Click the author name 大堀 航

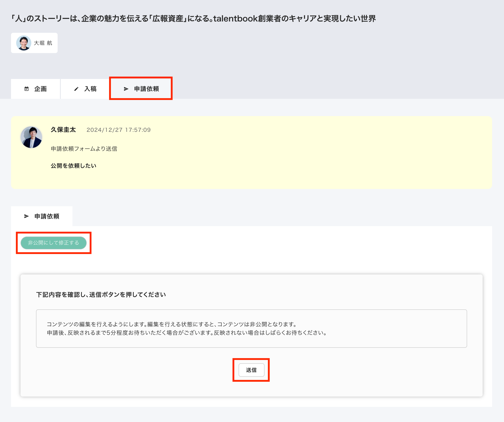coord(43,43)
